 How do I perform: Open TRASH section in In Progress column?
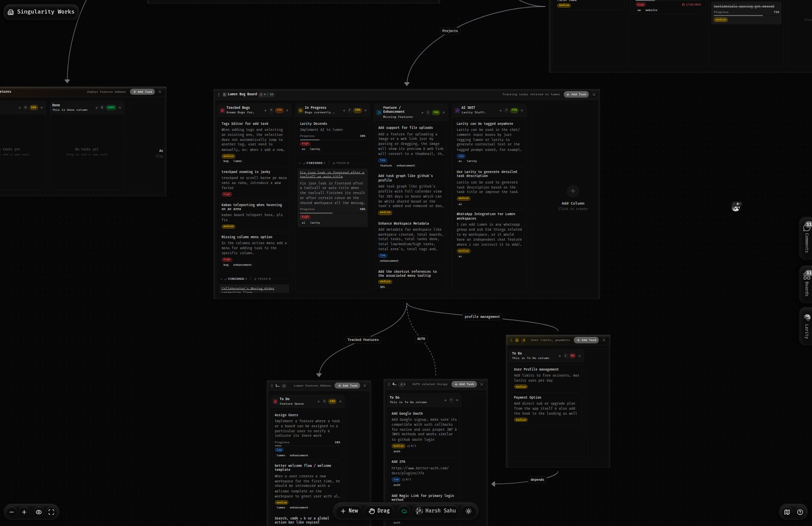click(341, 163)
